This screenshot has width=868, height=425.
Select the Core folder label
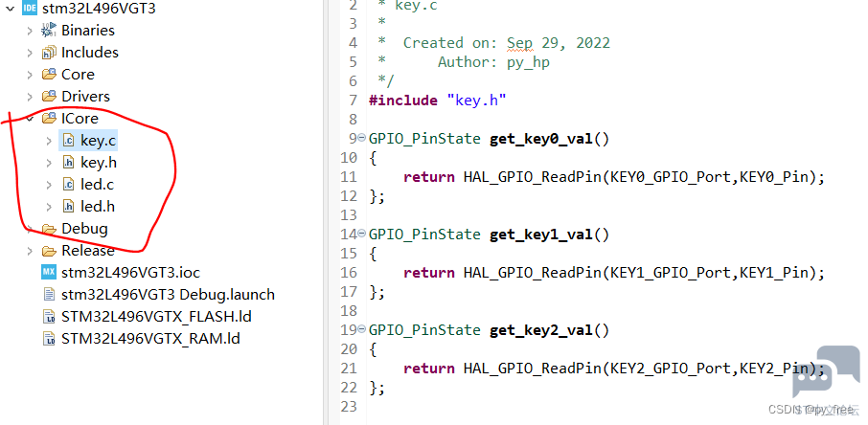[x=78, y=74]
